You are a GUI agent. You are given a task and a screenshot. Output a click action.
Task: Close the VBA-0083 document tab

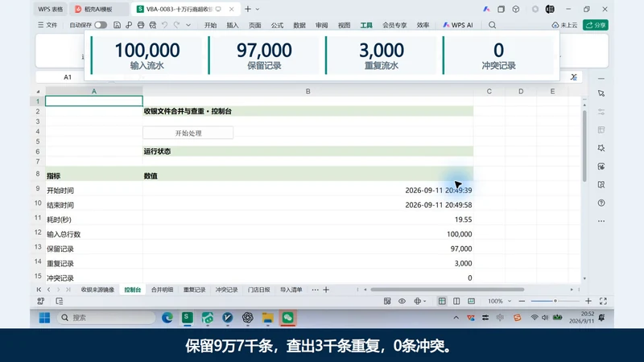232,9
